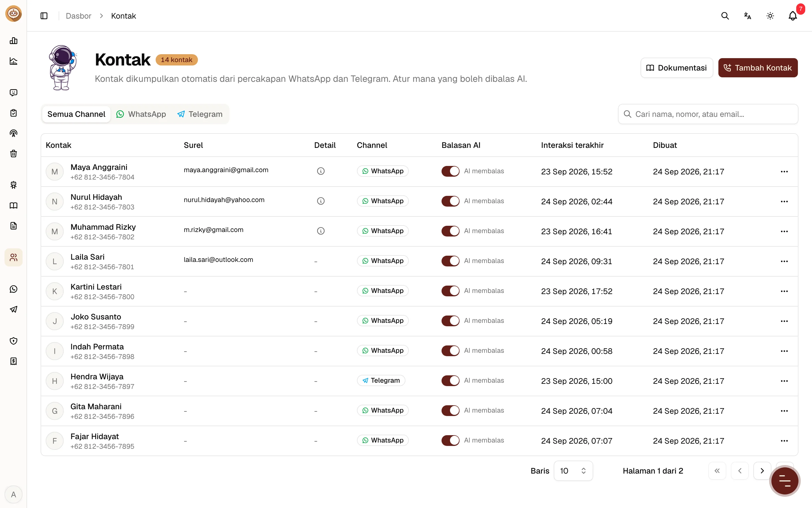Image resolution: width=812 pixels, height=508 pixels.
Task: Open notifications bell with 7 badge
Action: 793,16
